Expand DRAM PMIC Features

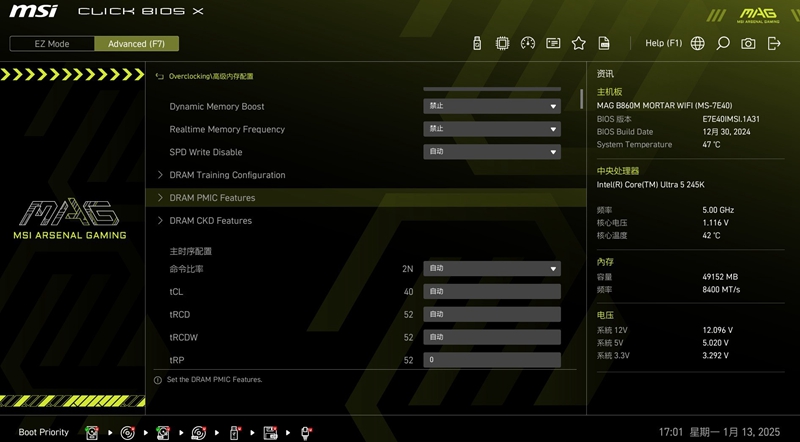(212, 198)
